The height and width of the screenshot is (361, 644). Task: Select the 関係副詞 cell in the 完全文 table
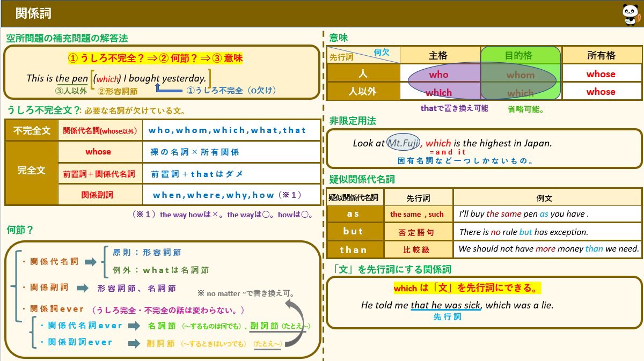(x=100, y=195)
